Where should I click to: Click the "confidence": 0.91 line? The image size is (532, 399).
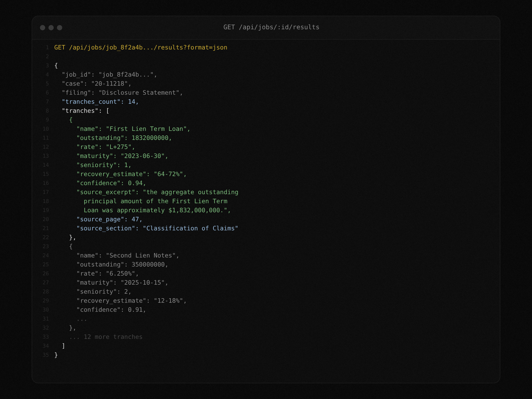coord(111,310)
